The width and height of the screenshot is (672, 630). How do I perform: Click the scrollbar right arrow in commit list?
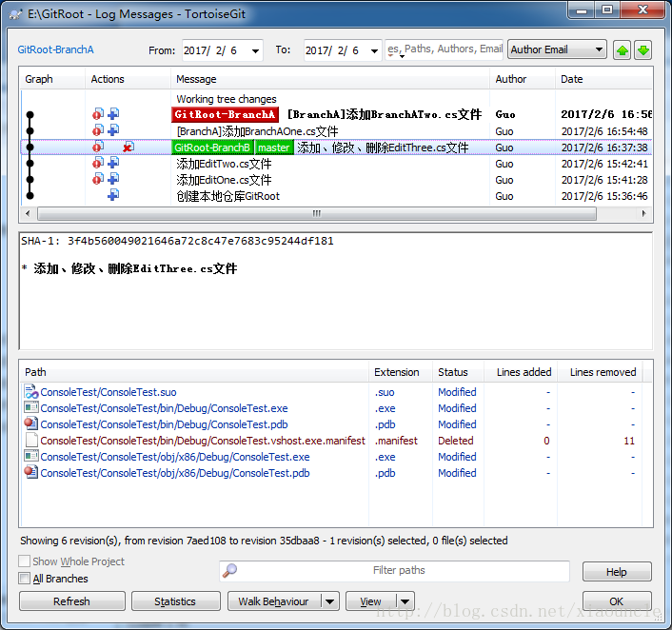click(643, 213)
